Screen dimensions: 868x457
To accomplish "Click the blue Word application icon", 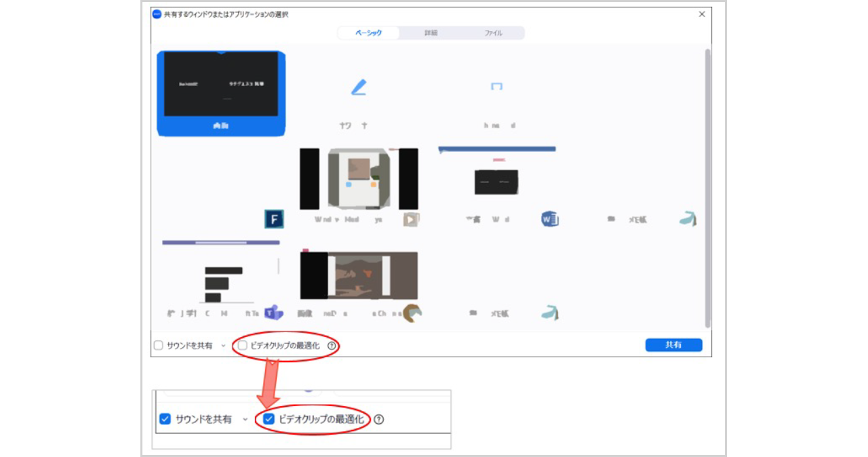I will 549,219.
